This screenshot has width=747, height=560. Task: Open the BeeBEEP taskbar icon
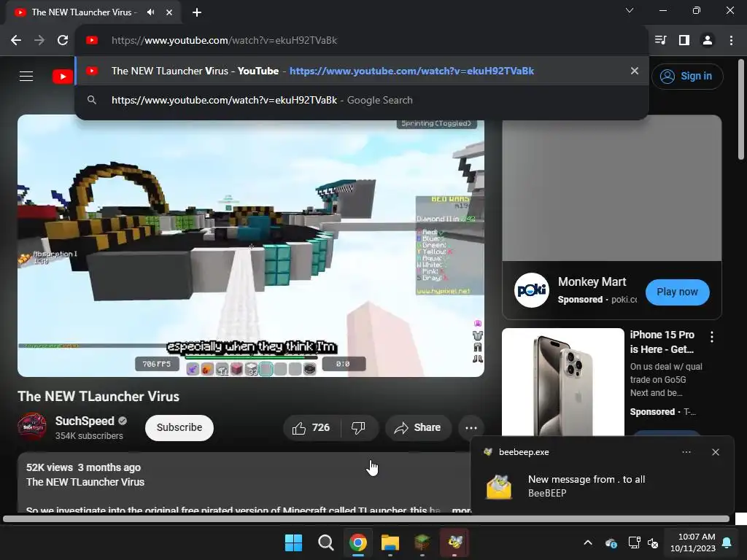click(x=454, y=542)
